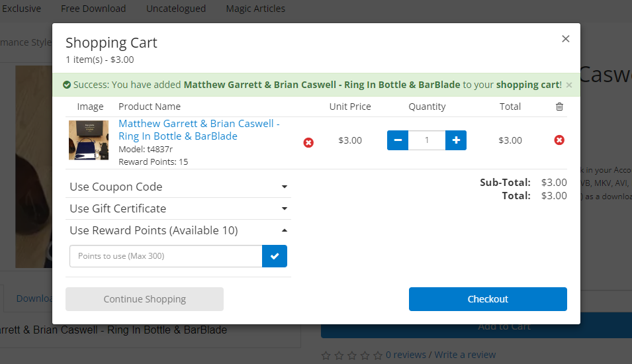The width and height of the screenshot is (632, 364).
Task: Click the Continue Shopping button
Action: click(x=144, y=299)
